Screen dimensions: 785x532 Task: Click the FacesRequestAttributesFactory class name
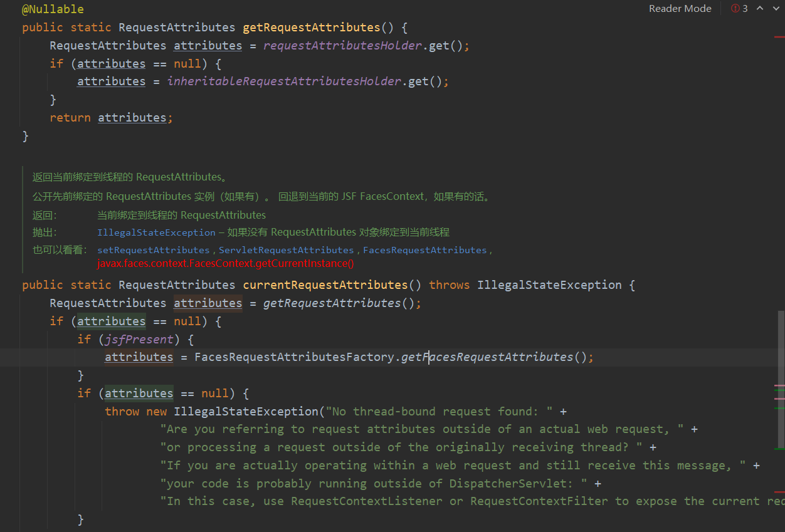[295, 357]
